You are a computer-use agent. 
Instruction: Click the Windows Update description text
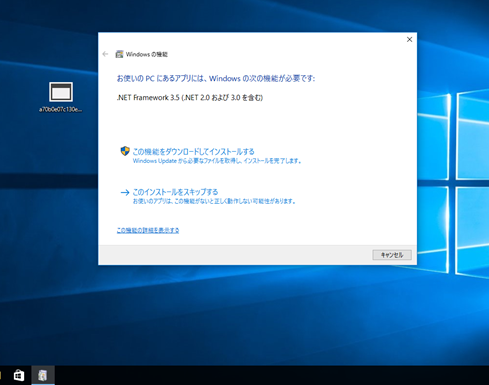point(217,161)
